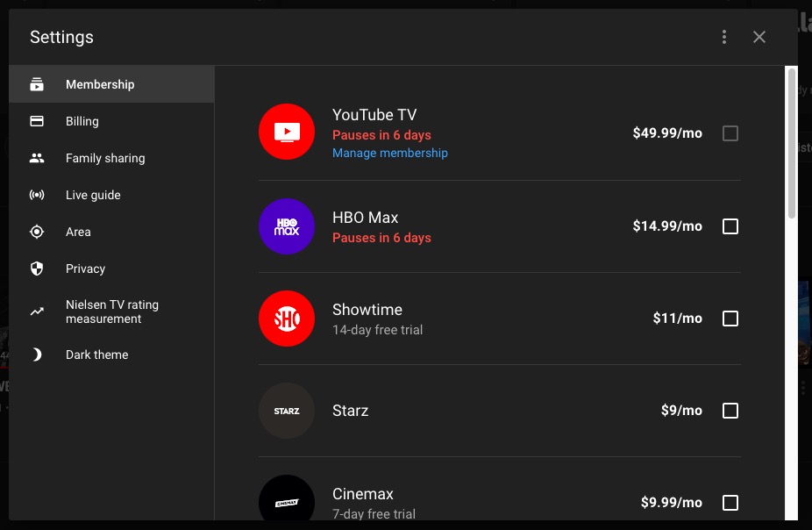The height and width of the screenshot is (530, 812).
Task: Check the HBO Max checkbox
Action: pyautogui.click(x=730, y=226)
